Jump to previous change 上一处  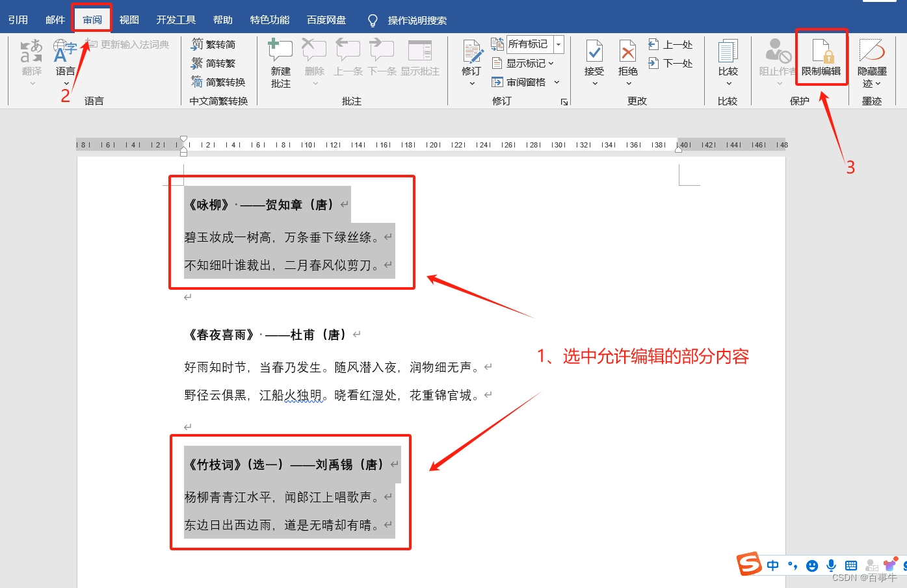click(x=670, y=44)
